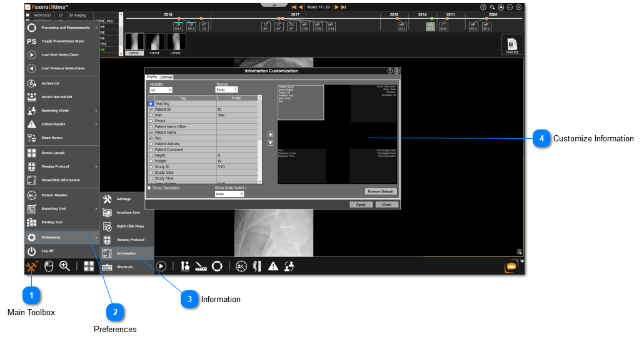Expand the Show Scale Rulers dropdown
Viewport: 644px width, 344px height.
[x=229, y=194]
